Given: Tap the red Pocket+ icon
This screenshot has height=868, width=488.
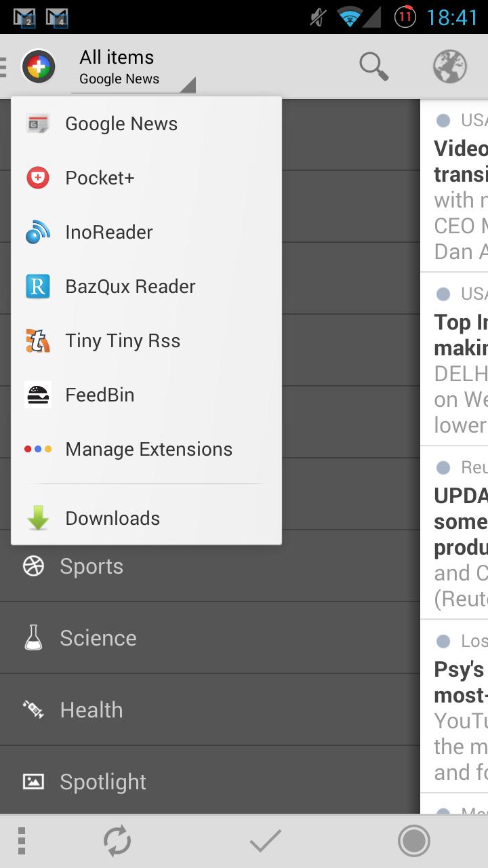Looking at the screenshot, I should [38, 178].
